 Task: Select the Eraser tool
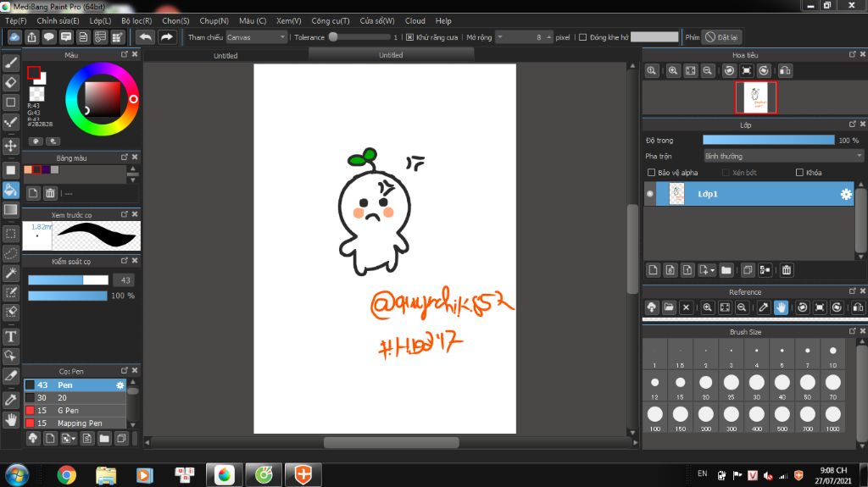click(x=10, y=82)
